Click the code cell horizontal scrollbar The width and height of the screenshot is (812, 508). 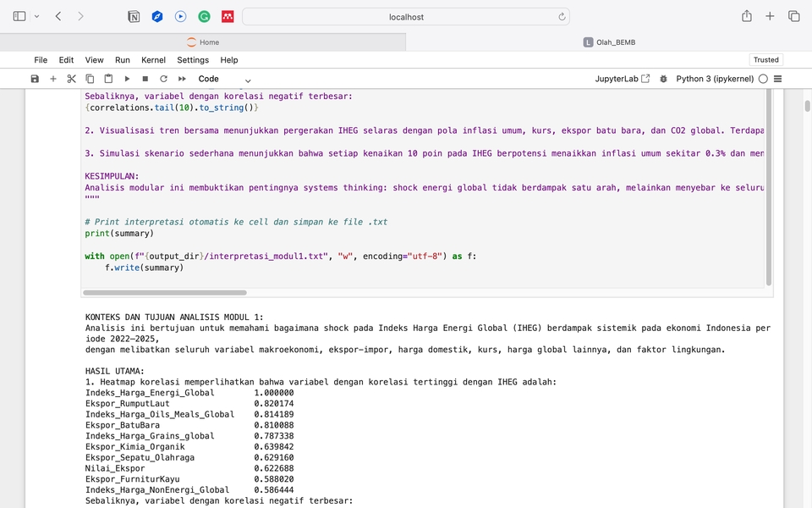tap(165, 293)
